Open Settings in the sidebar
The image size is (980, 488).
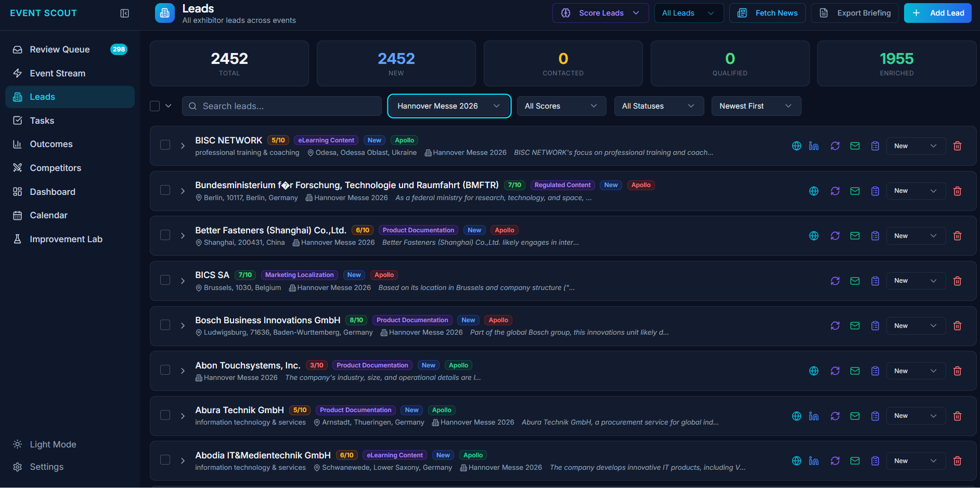70,467
